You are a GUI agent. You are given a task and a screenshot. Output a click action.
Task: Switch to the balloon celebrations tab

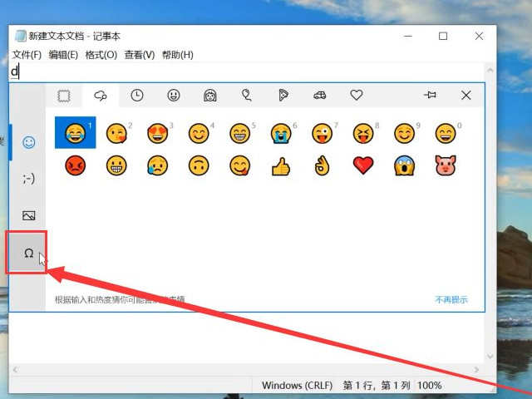point(247,96)
